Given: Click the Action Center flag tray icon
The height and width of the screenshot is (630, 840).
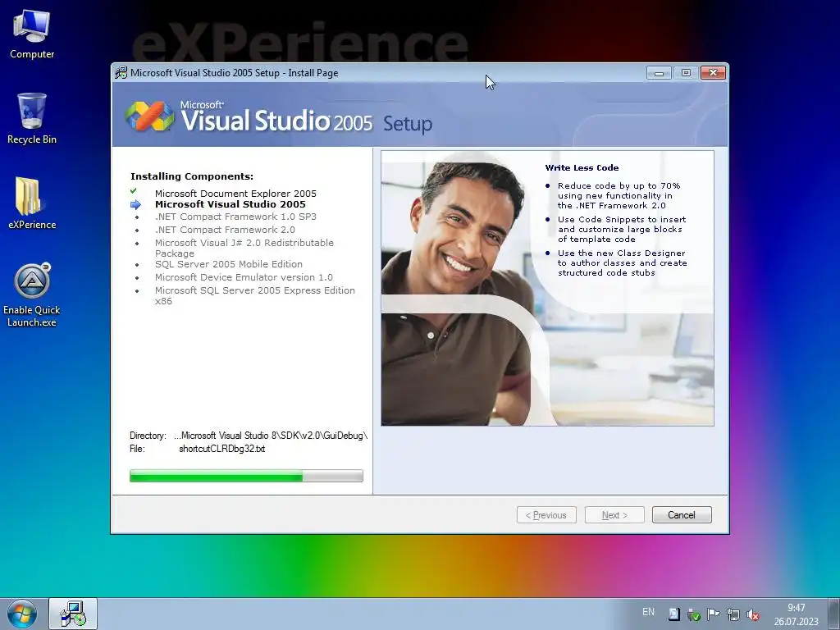Looking at the screenshot, I should coord(713,614).
